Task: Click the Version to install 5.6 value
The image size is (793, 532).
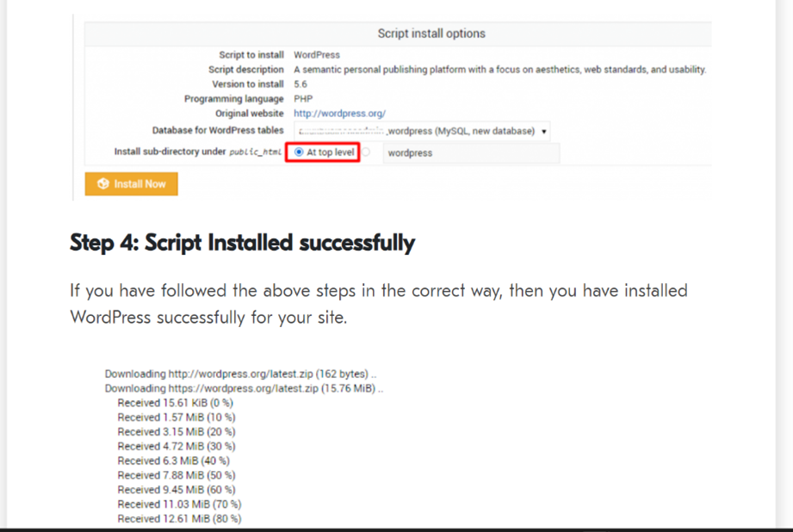Action: click(x=300, y=84)
